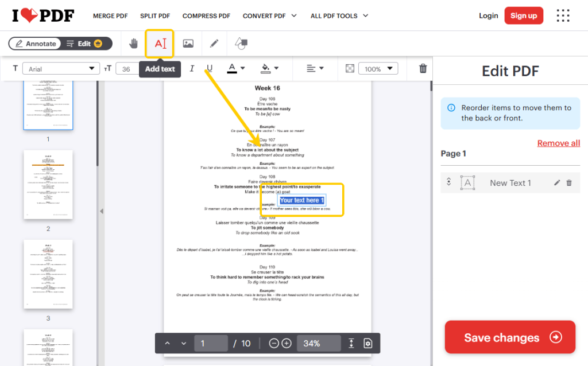The image size is (588, 366).
Task: Click the info icon in reorder notice
Action: point(451,108)
